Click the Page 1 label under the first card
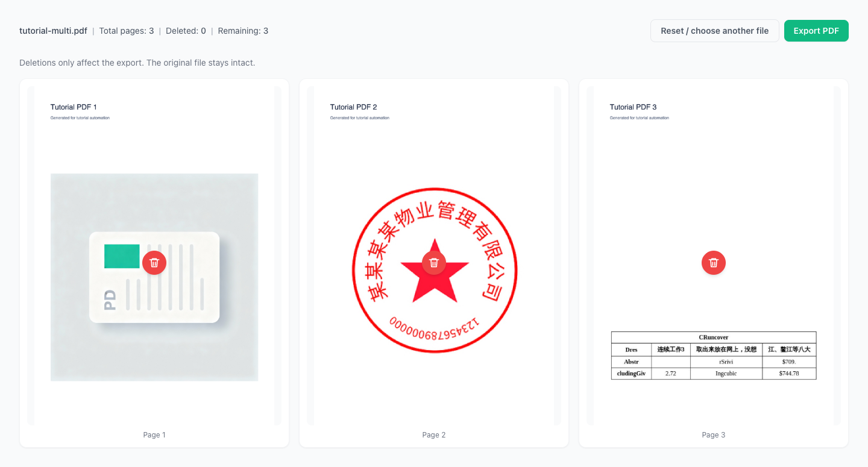Viewport: 868px width, 467px height. click(154, 434)
